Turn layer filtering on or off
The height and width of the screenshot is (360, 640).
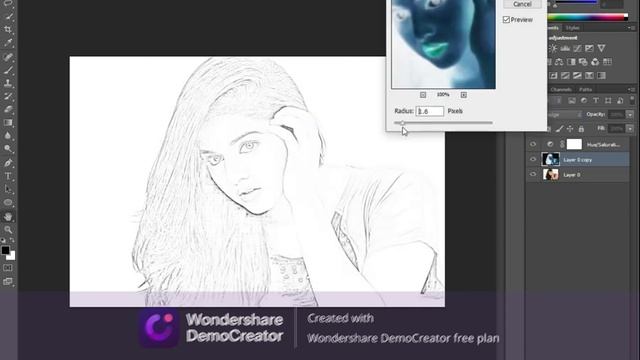(632, 100)
